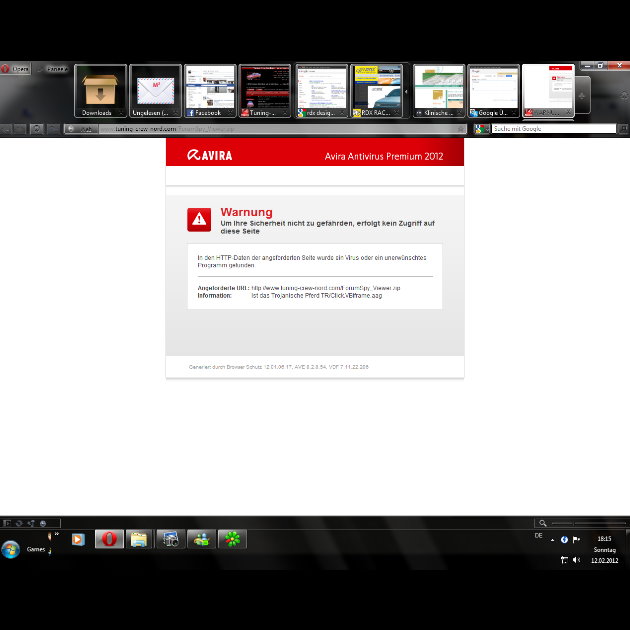Click the messenger buddies taskbar icon
The height and width of the screenshot is (630, 630).
[201, 539]
